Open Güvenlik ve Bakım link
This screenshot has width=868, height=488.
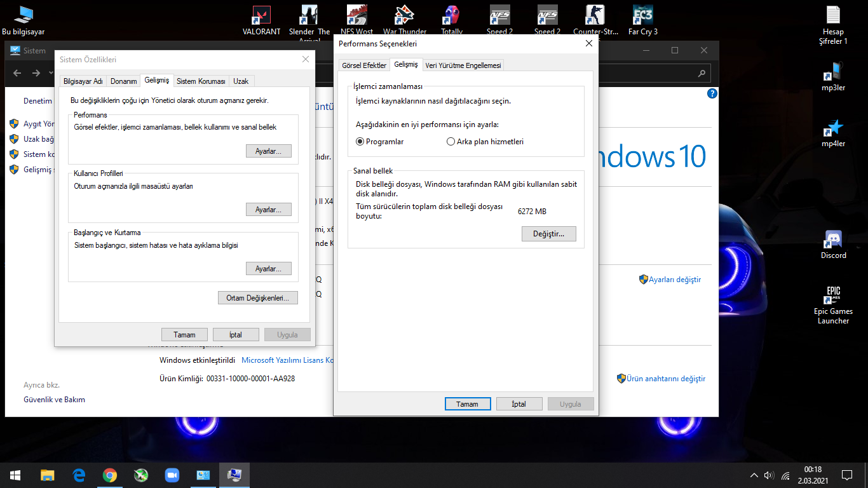coord(54,400)
